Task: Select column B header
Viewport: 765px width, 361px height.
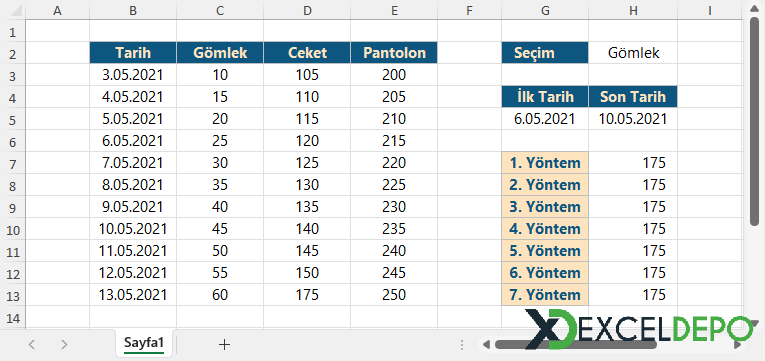Action: [x=133, y=10]
